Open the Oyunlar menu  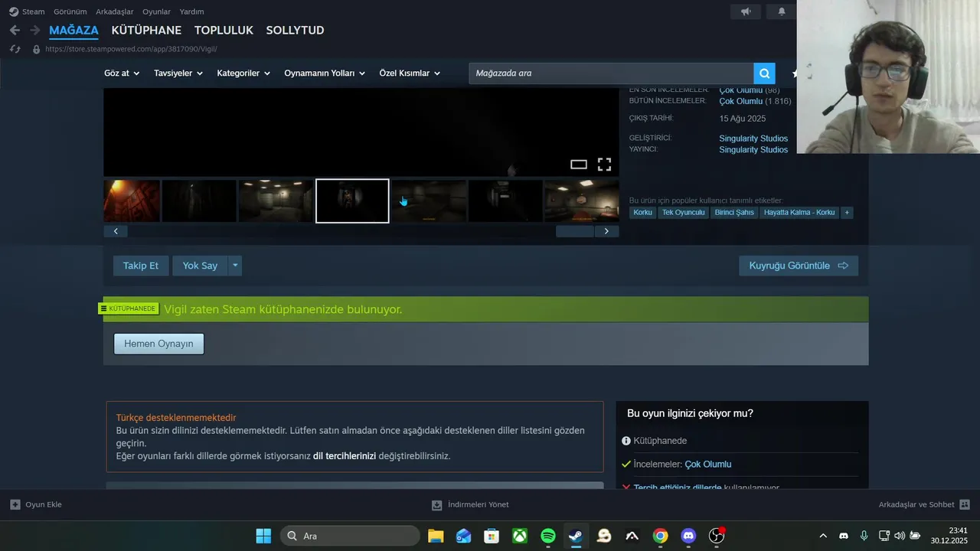156,11
